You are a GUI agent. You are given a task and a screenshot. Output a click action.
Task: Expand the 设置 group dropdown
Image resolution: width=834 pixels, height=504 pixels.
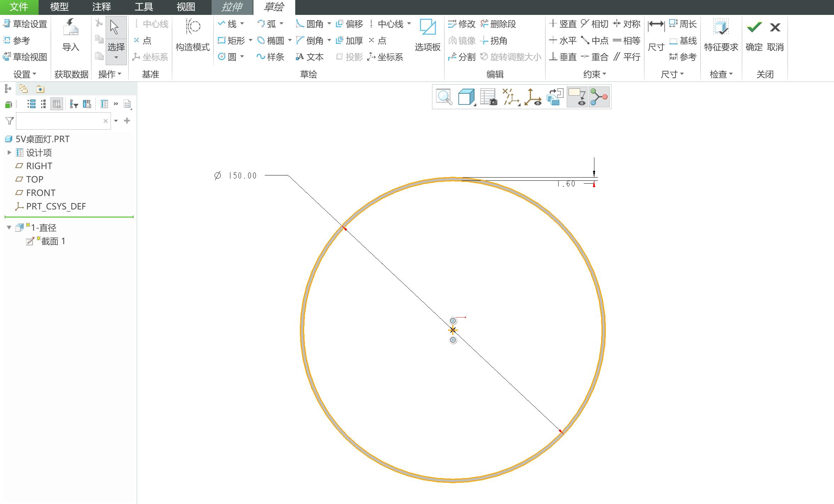click(x=25, y=74)
